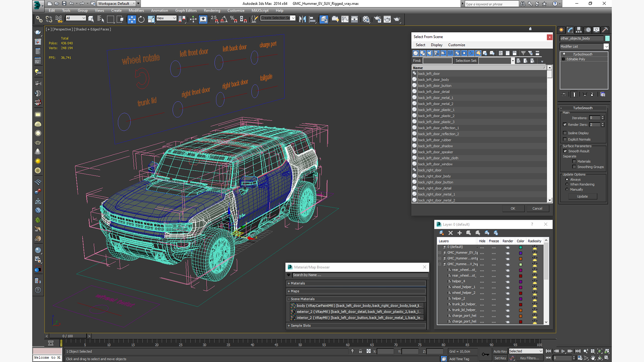The width and height of the screenshot is (644, 362).
Task: Open the Utilities command panel tab
Action: [605, 30]
